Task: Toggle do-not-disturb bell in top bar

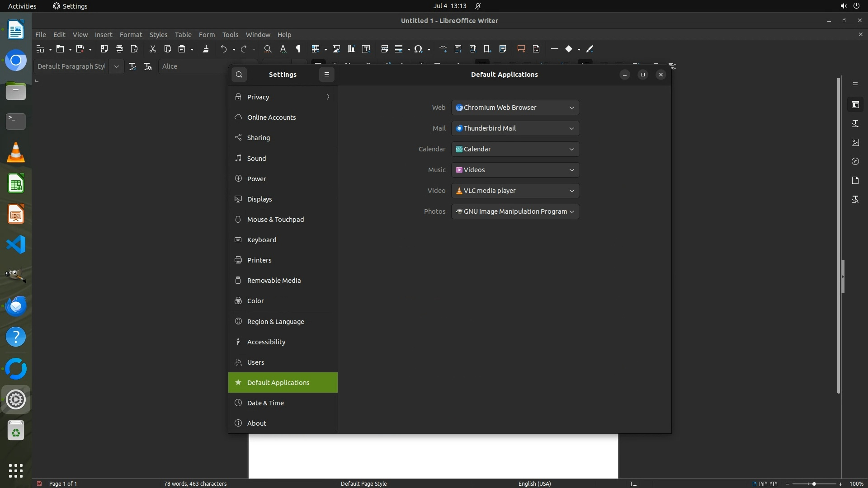Action: coord(478,6)
